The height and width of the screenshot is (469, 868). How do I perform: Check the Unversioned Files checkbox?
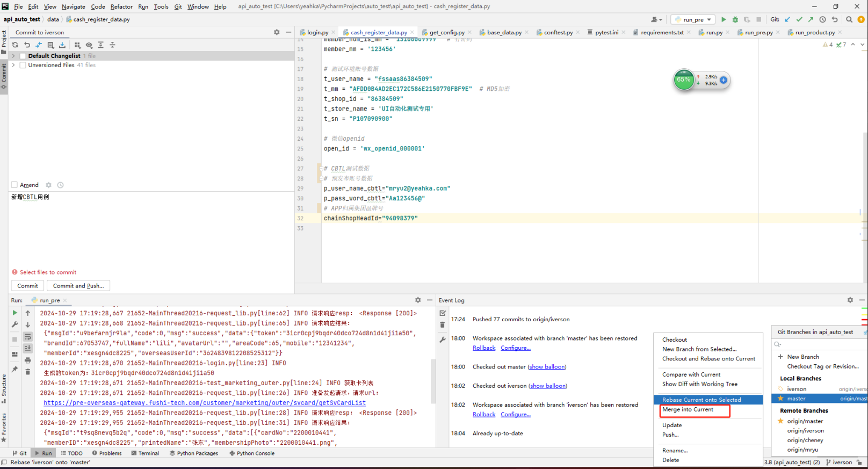click(23, 65)
